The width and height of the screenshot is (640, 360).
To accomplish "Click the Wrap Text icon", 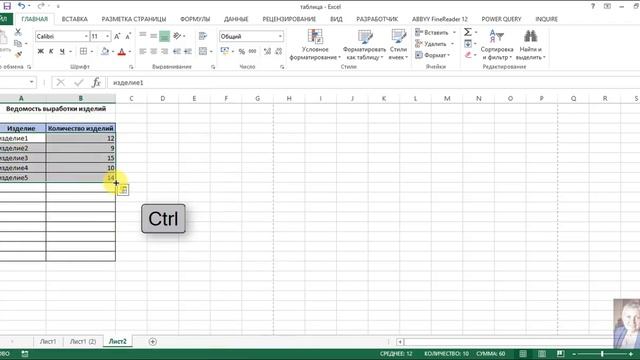I will [203, 36].
